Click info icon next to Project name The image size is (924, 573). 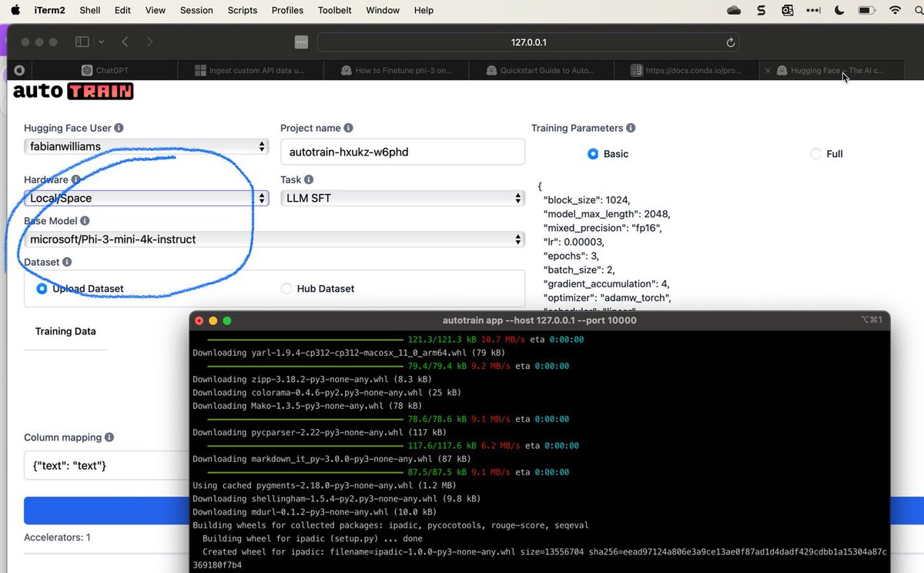(x=348, y=128)
